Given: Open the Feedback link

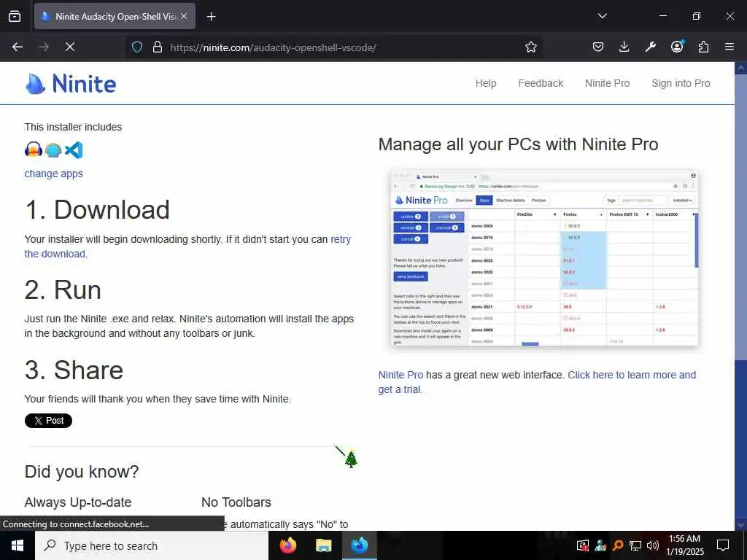Looking at the screenshot, I should click(541, 83).
